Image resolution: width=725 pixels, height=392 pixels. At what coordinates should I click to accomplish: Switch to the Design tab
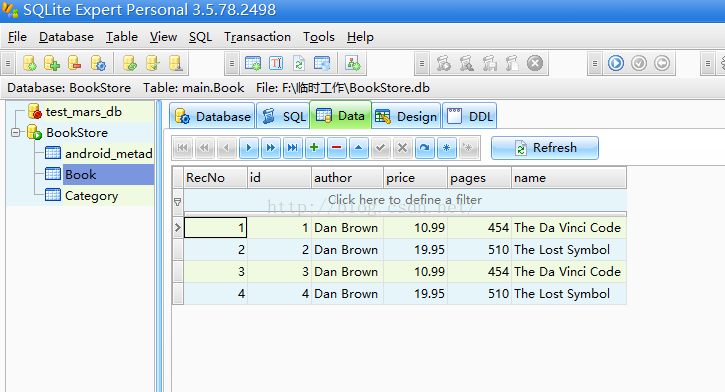(x=406, y=116)
